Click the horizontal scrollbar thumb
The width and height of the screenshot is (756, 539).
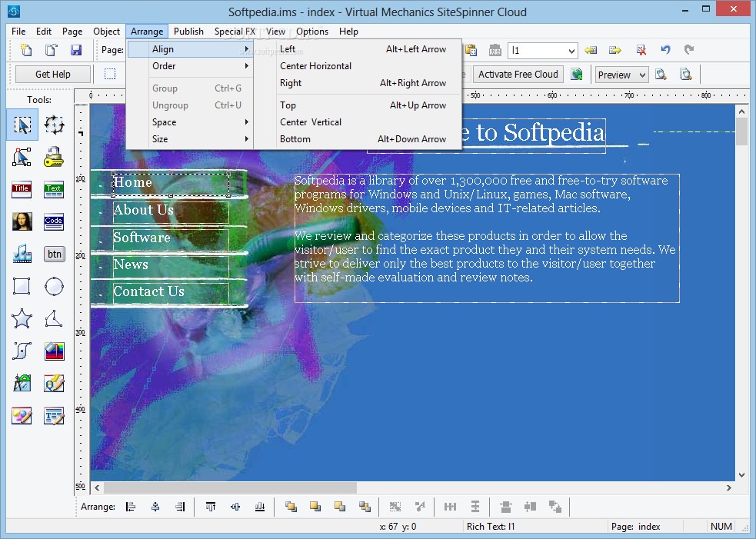tap(231, 488)
